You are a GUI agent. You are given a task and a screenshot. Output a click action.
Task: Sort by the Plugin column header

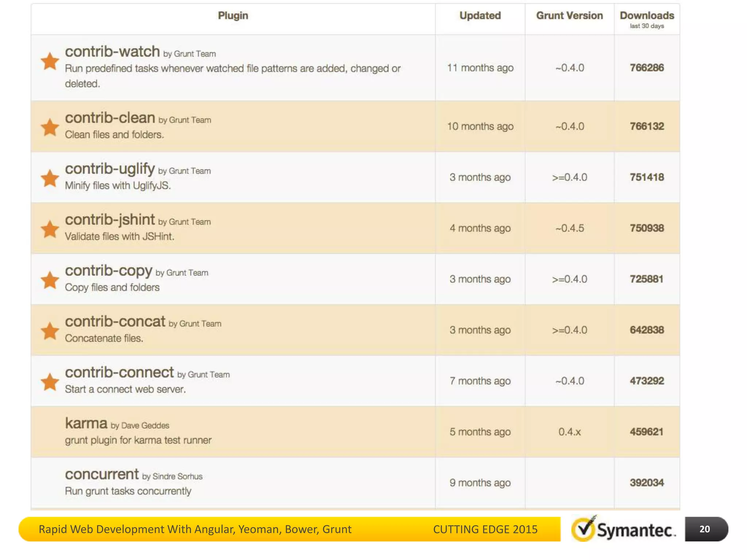(x=233, y=16)
